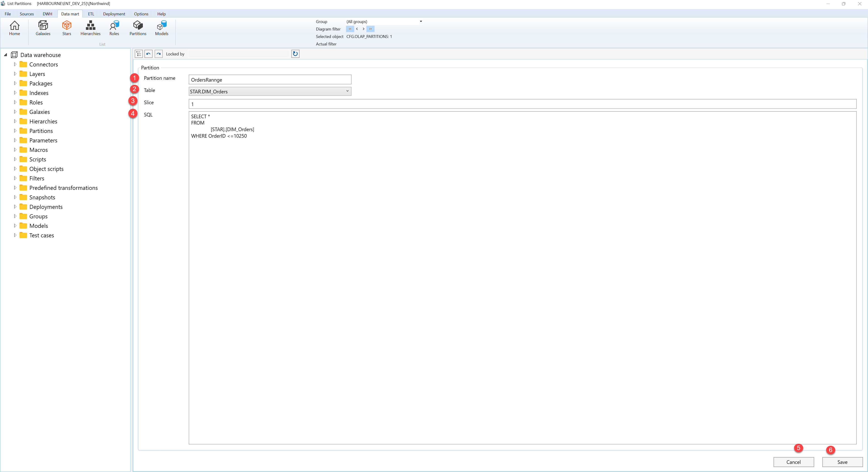Click the Save button
Screen dimensions: 868x472
tap(842, 462)
